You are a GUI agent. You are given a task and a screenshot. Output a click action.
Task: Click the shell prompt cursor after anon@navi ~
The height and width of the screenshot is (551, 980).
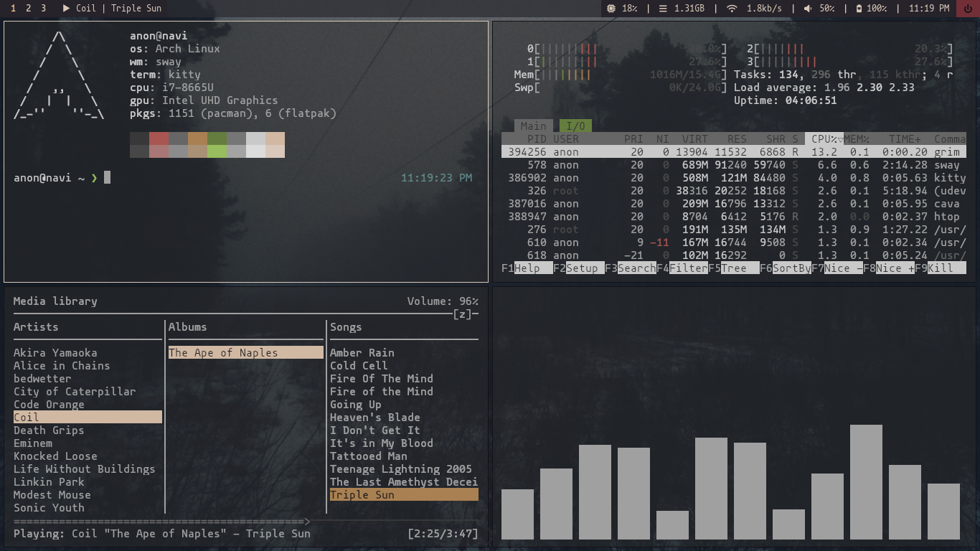pos(108,177)
